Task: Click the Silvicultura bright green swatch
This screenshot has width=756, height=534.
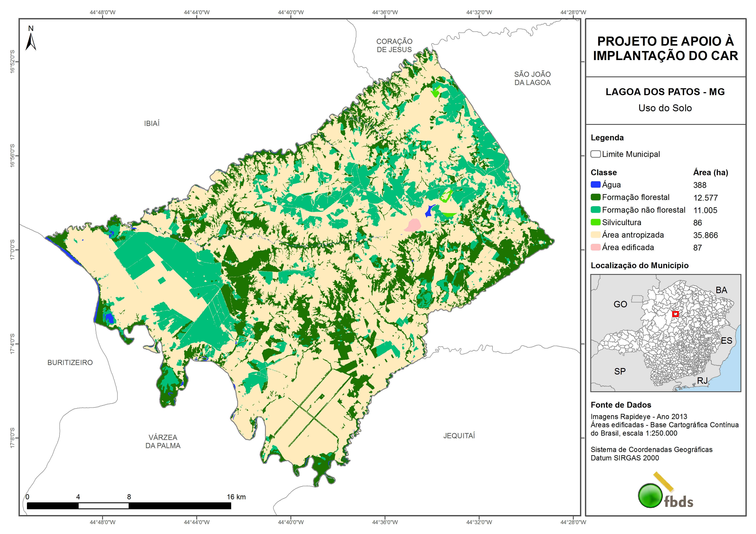Action: (x=595, y=222)
